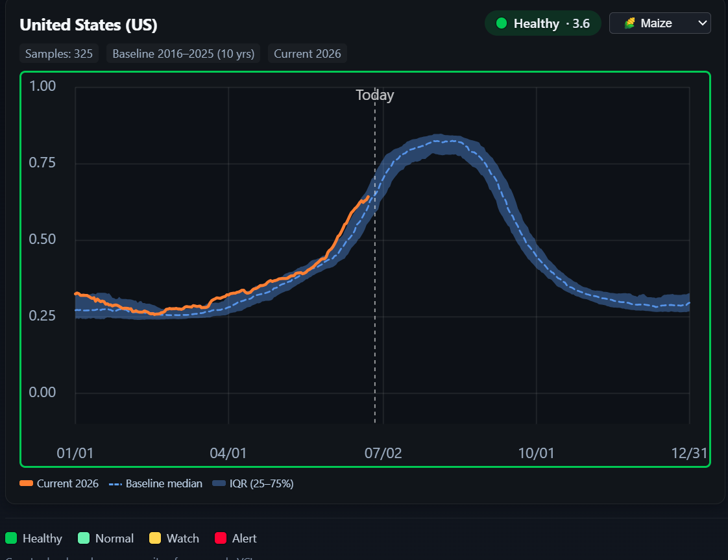Click the orange Current 2026 legend swatch
This screenshot has width=728, height=560.
[x=27, y=483]
